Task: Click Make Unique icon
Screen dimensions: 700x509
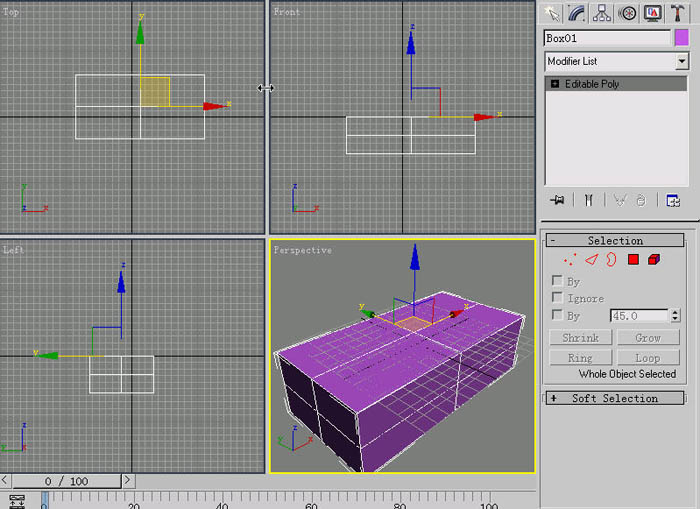Action: (620, 200)
